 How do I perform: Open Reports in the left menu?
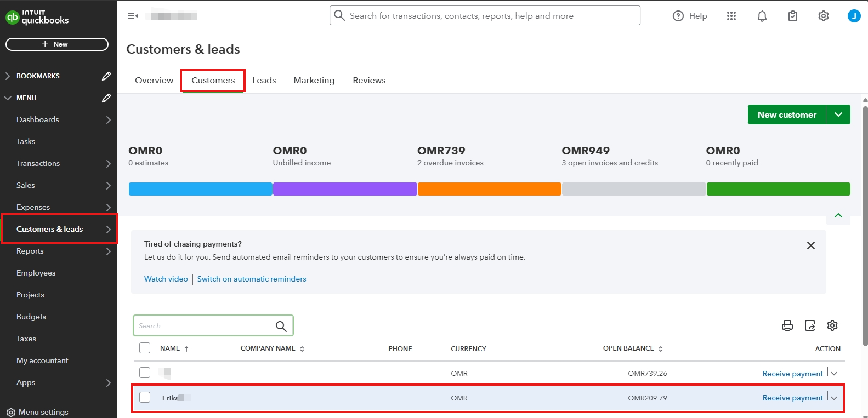(x=30, y=251)
